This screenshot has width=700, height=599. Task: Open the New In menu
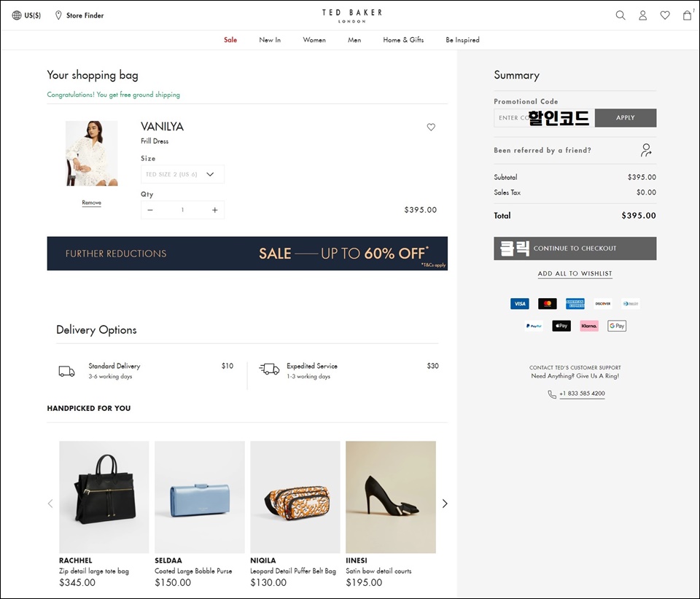270,39
